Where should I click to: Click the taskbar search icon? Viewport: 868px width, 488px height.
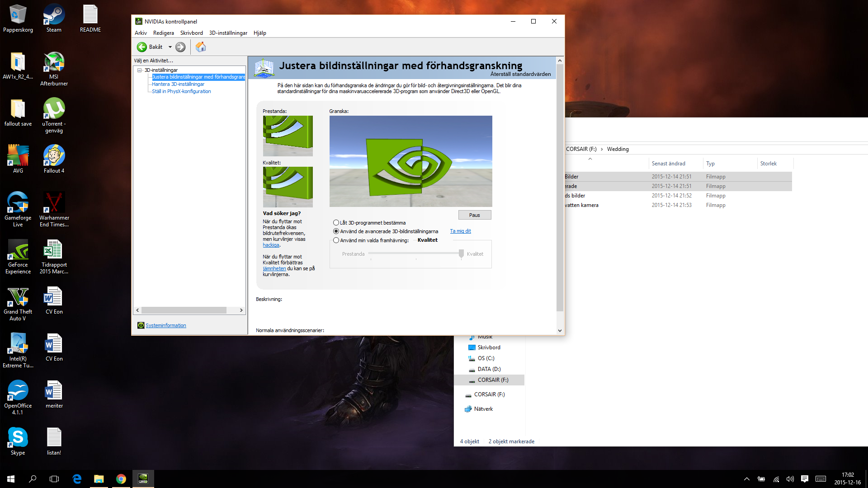click(33, 479)
